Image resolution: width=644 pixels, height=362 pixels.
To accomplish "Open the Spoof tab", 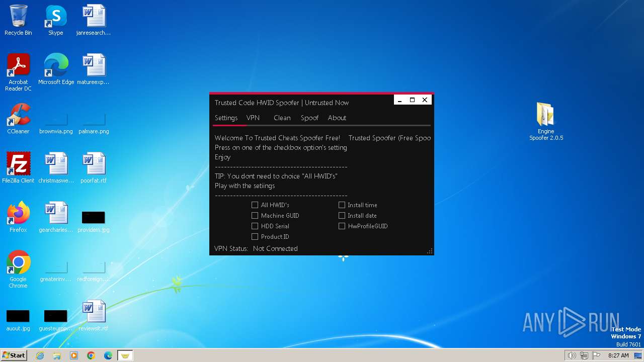I will tap(309, 118).
